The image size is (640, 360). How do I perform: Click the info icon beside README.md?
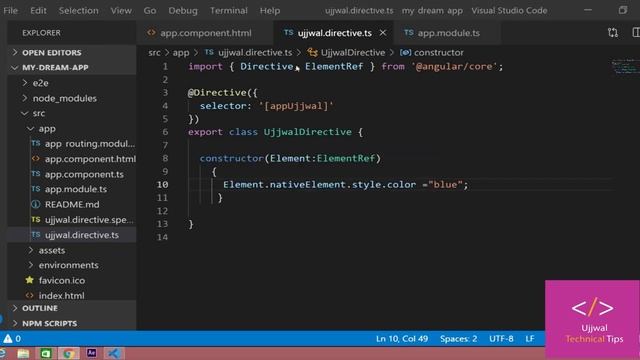coord(36,204)
